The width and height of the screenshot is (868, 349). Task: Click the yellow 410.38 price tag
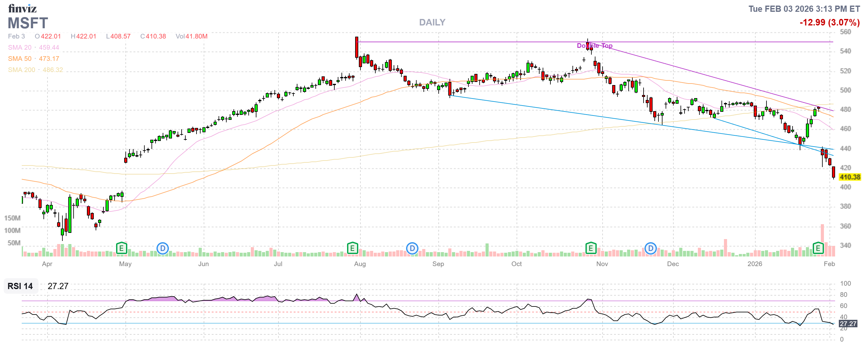click(x=849, y=177)
